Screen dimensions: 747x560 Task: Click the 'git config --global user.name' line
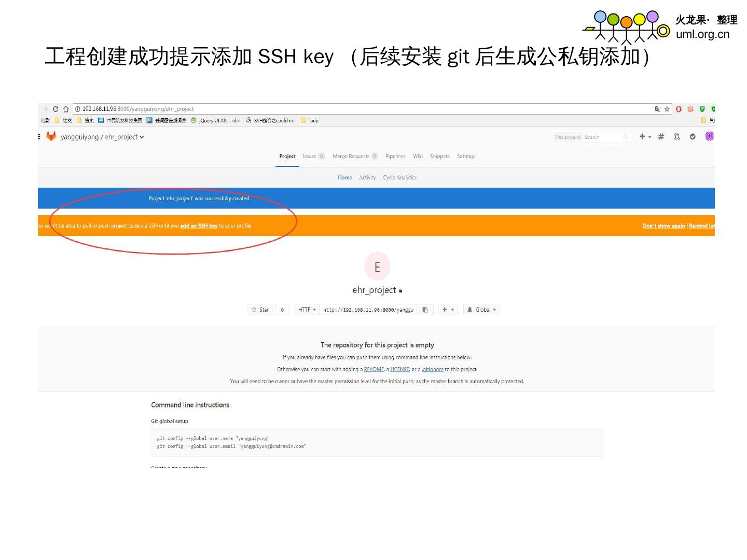tap(213, 438)
